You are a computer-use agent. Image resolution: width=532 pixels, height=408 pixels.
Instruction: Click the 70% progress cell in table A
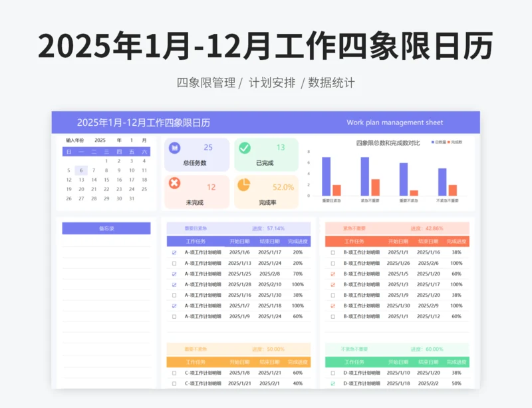point(298,274)
